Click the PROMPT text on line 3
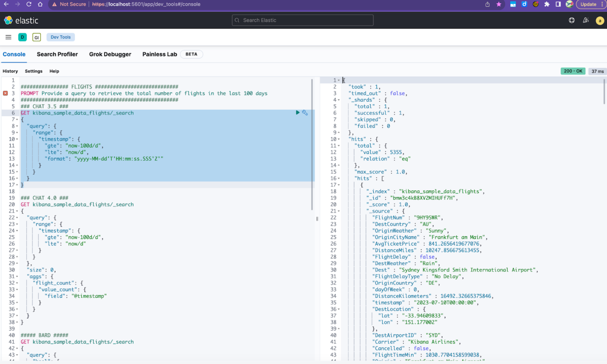 144,93
